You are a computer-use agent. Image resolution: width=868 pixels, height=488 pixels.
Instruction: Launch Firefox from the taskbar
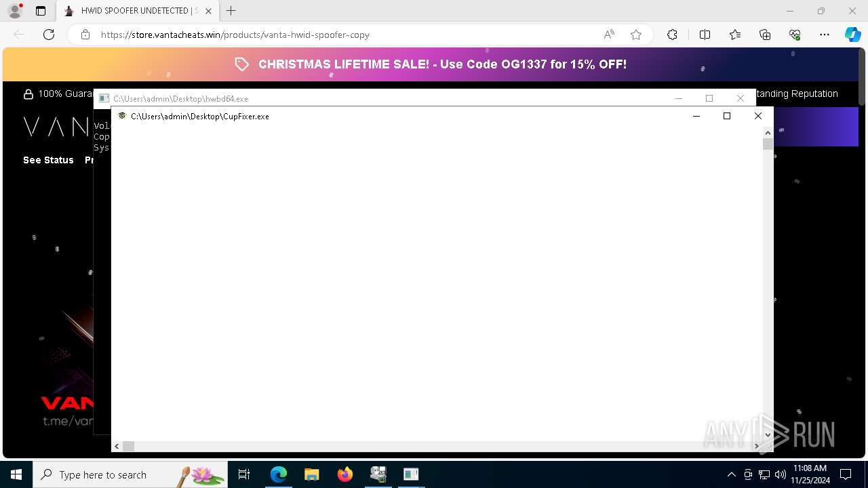click(344, 474)
